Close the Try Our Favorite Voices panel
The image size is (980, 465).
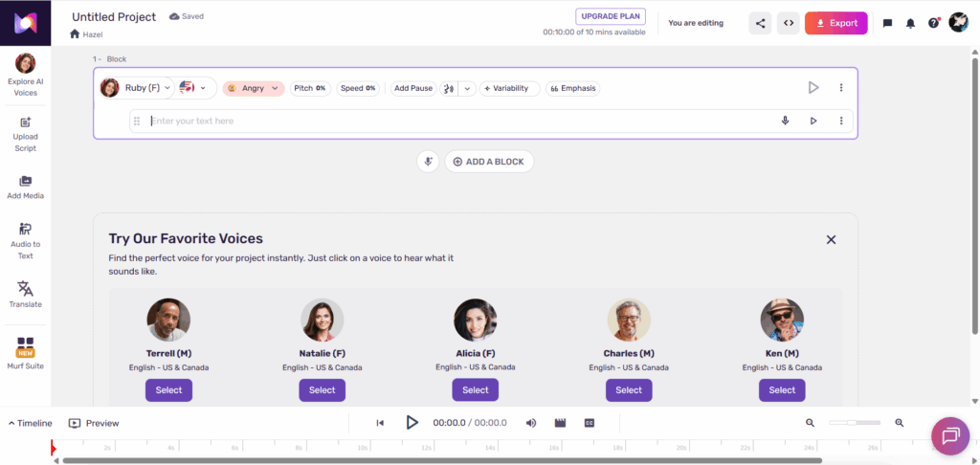point(831,239)
